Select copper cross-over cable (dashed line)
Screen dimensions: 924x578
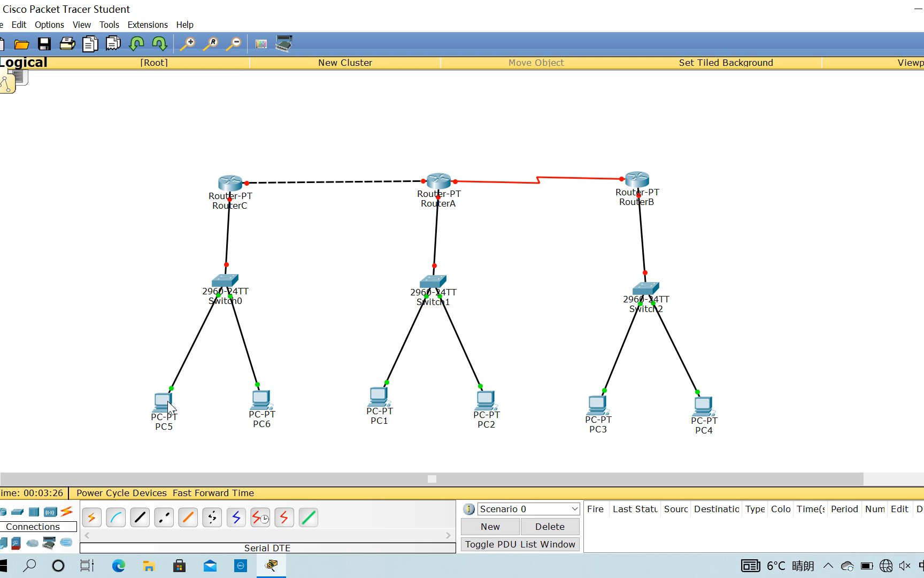tap(164, 518)
